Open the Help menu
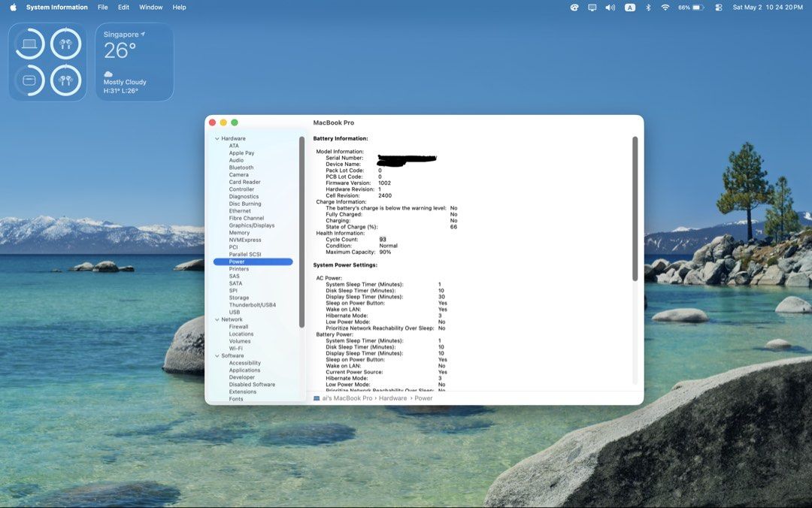Screen dimensions: 812x508 point(179,8)
